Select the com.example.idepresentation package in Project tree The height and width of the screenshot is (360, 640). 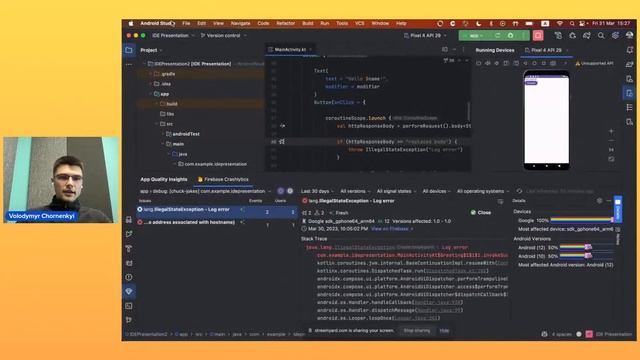pos(216,164)
